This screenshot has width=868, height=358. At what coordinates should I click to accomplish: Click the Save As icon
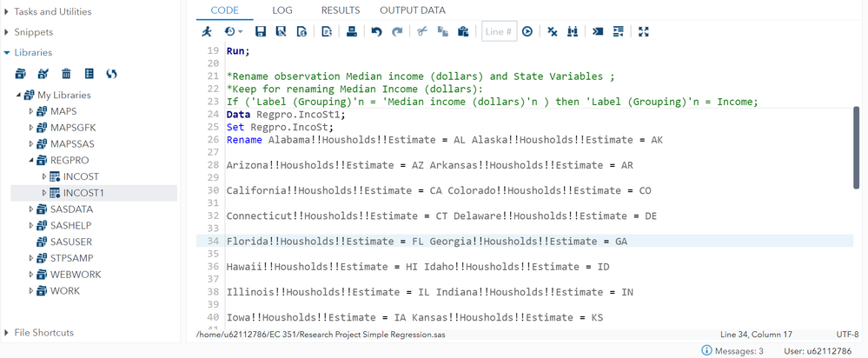click(282, 31)
